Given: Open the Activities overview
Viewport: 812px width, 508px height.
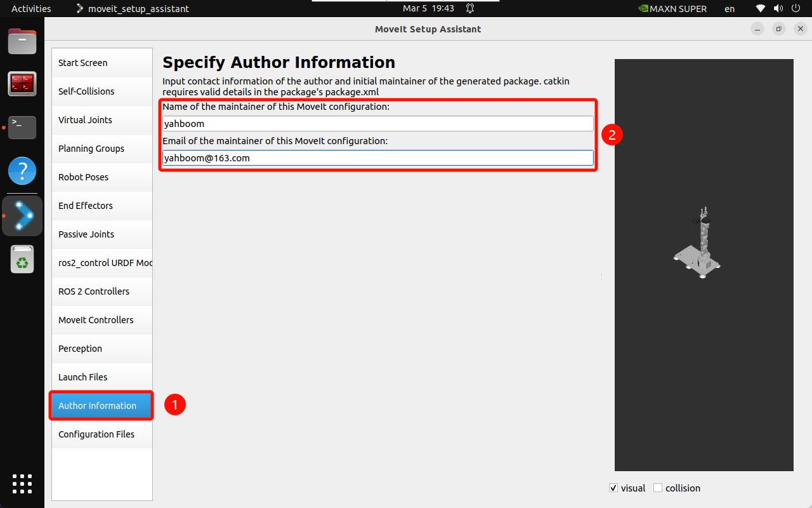Looking at the screenshot, I should coord(31,9).
